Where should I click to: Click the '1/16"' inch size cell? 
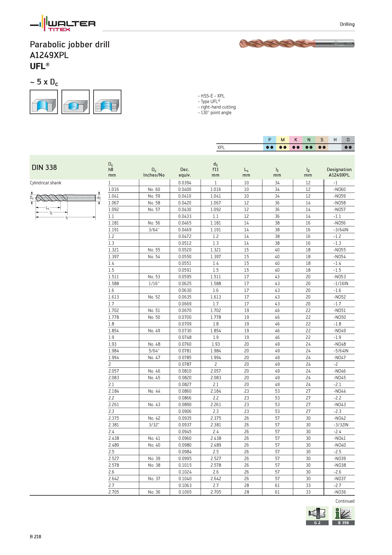pos(154,284)
